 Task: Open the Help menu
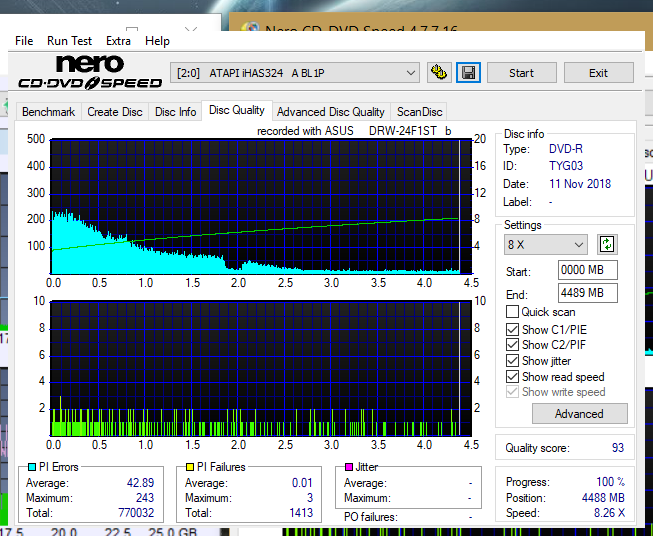click(157, 41)
